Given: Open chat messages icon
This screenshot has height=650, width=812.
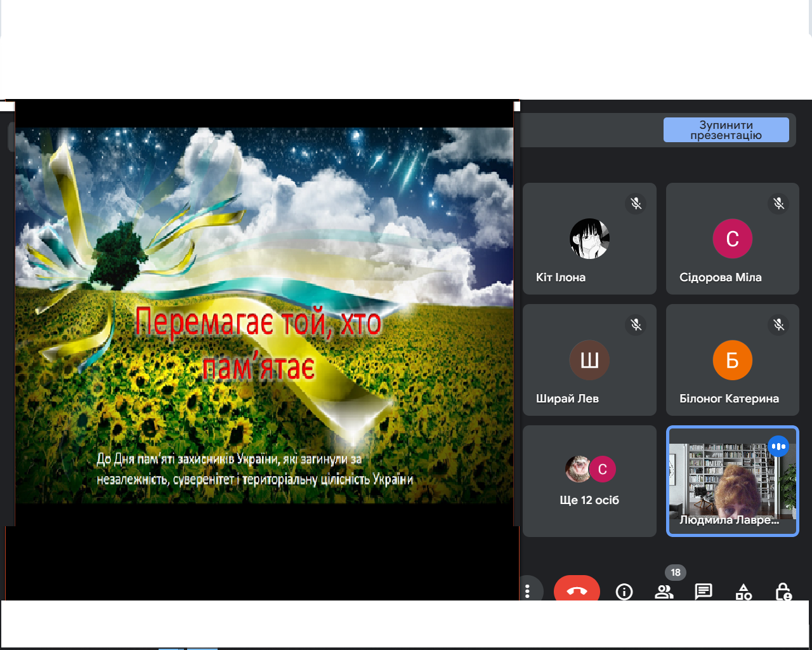Looking at the screenshot, I should click(704, 592).
